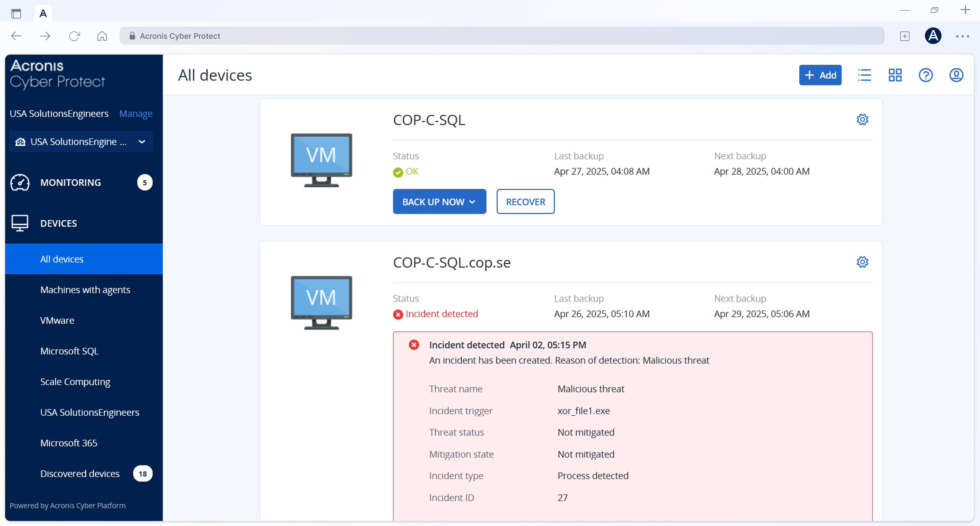Select Machines with agents in sidebar

click(x=85, y=290)
